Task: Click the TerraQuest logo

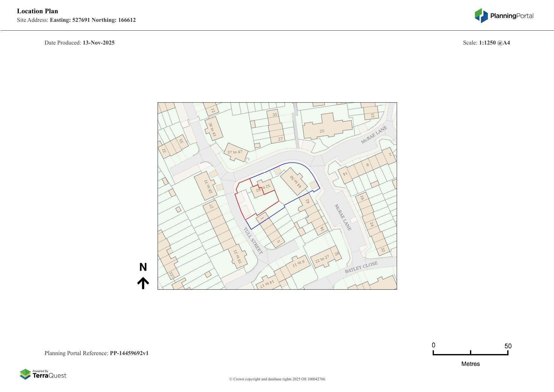Action: coord(44,375)
